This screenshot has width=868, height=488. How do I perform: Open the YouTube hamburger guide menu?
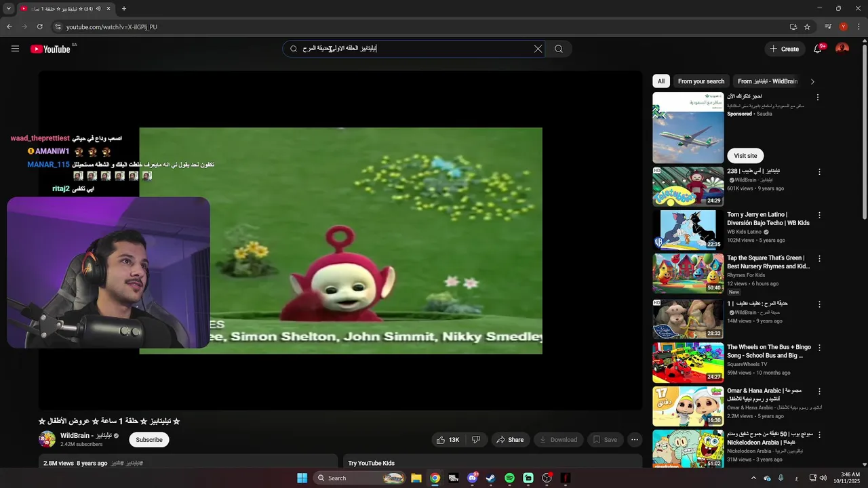click(x=15, y=49)
